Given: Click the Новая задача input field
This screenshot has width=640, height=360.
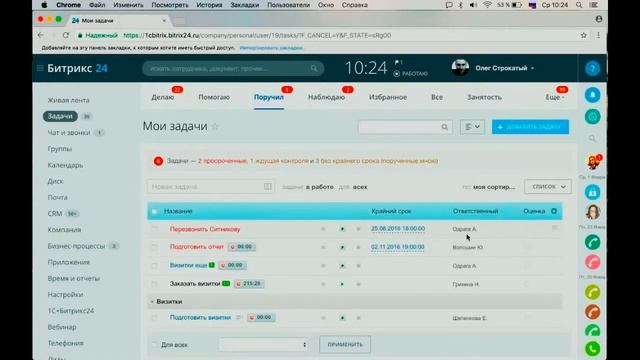Looking at the screenshot, I should pos(211,187).
